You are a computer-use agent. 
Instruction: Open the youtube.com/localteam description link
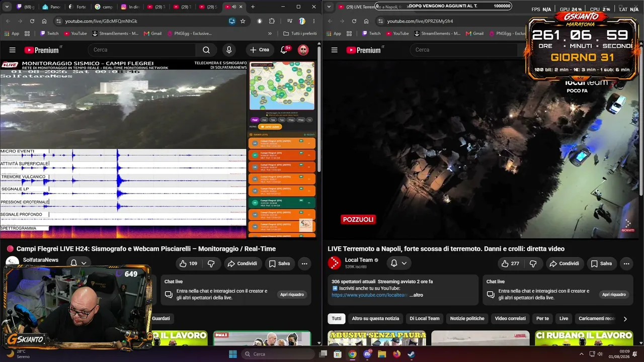[x=370, y=295]
